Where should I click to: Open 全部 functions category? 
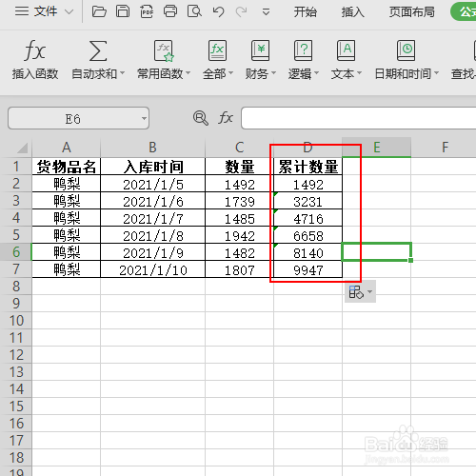(x=218, y=60)
